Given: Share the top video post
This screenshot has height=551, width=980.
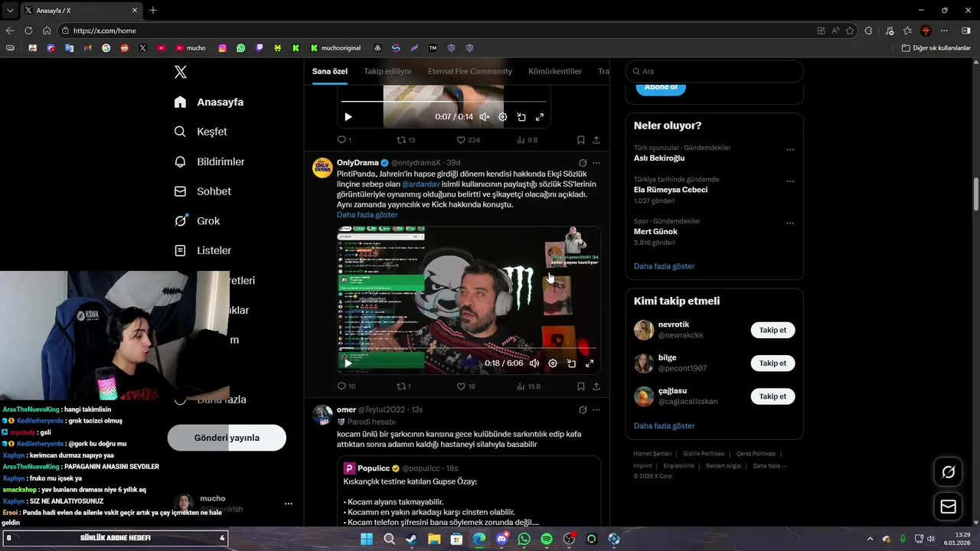Looking at the screenshot, I should coord(596,140).
